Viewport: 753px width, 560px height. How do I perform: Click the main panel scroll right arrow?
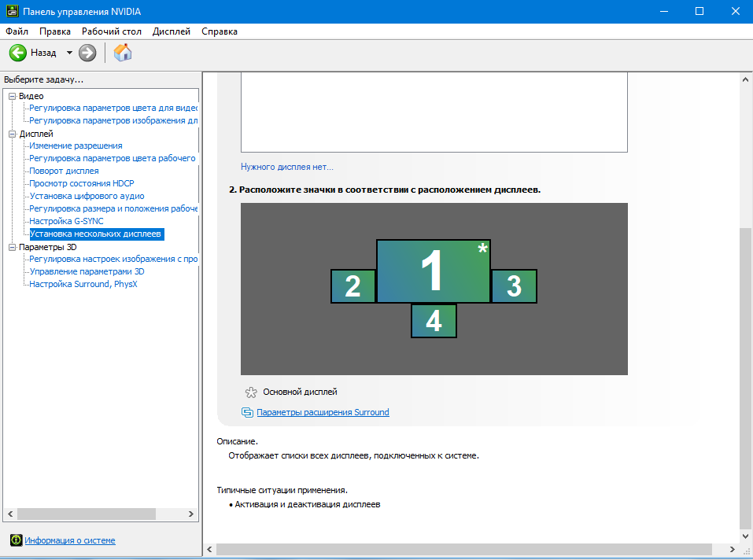[x=732, y=549]
